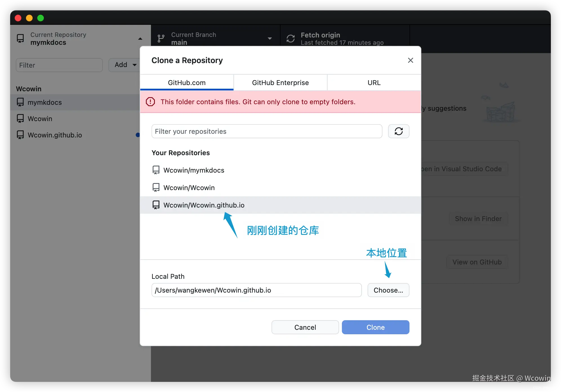Click the Wcowin/Wcowin repository icon
The height and width of the screenshot is (392, 561).
pyautogui.click(x=156, y=188)
